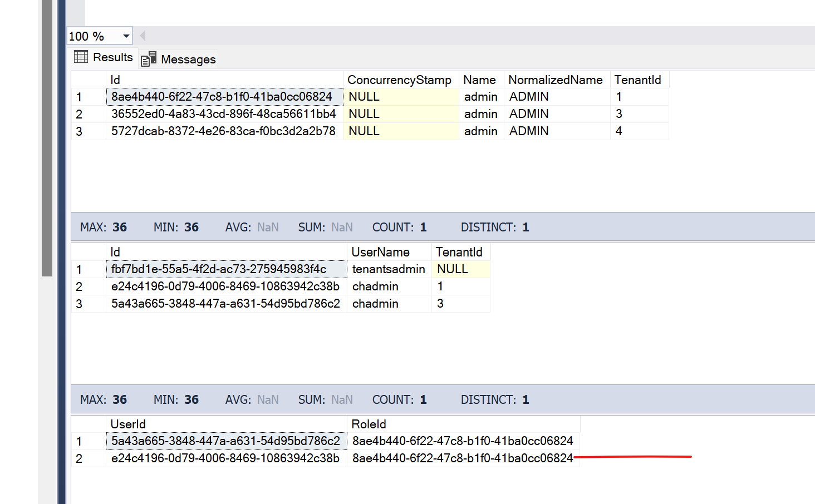Image resolution: width=815 pixels, height=504 pixels.
Task: Select cell fbf7bd1e-55a5-4f2d-ac73-275945983f4c
Action: (227, 269)
